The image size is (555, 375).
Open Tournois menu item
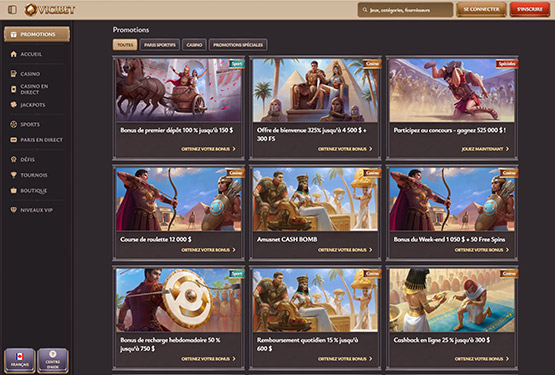click(34, 175)
